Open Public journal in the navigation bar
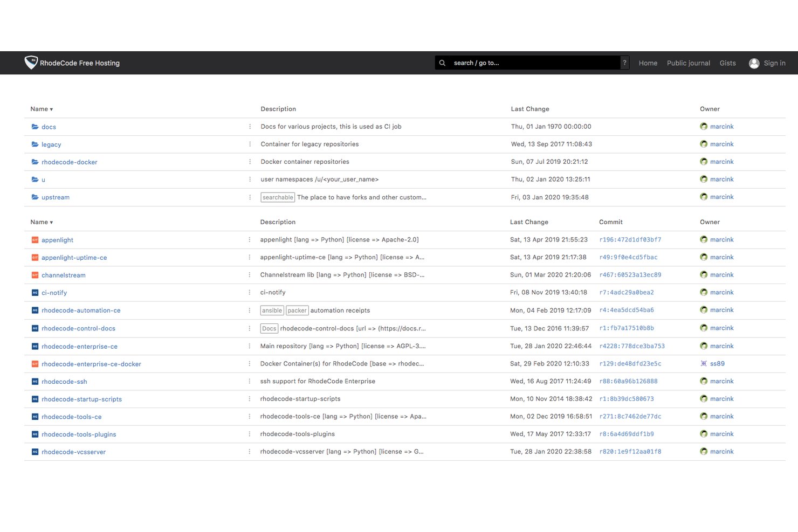This screenshot has width=798, height=532. [x=689, y=63]
